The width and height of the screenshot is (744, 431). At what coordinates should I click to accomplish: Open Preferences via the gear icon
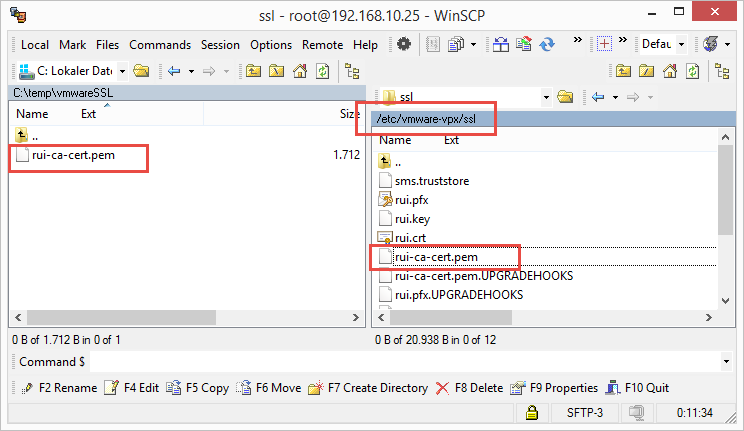pos(404,44)
